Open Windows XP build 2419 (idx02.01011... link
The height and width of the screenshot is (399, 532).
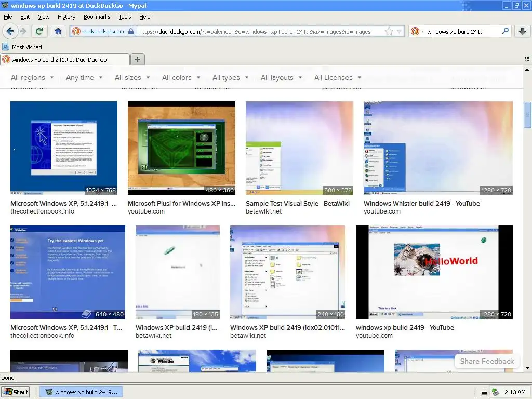[287, 328]
